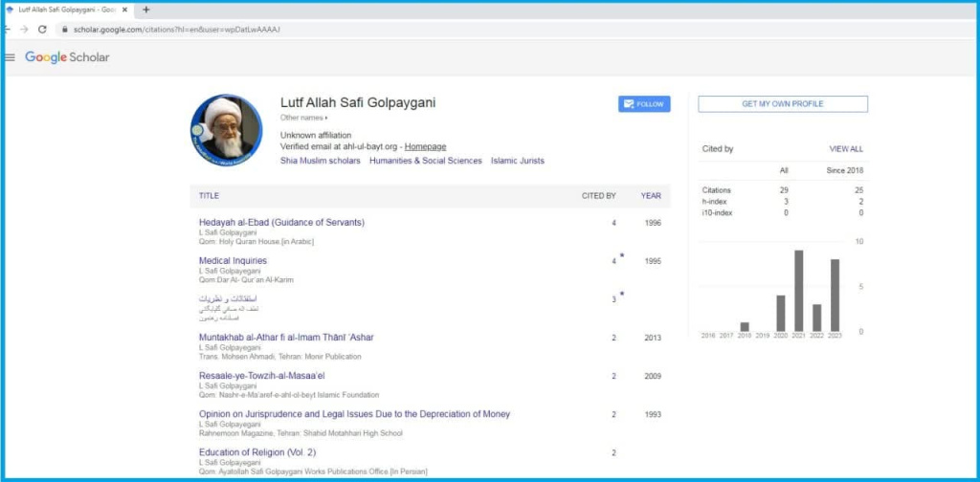Click the lock icon in address bar

tap(64, 30)
